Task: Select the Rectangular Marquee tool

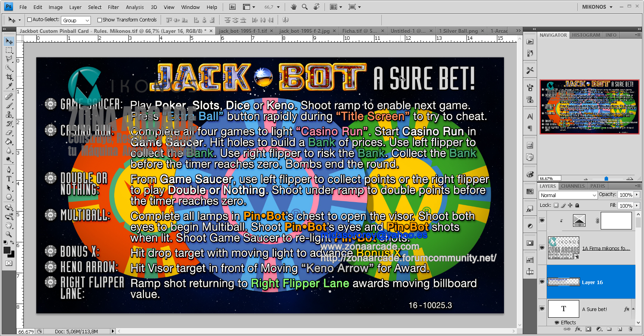Action: point(9,50)
